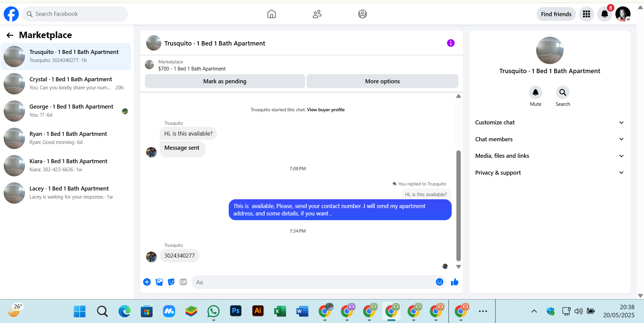
Task: Open Word from the taskbar
Action: coord(302,311)
